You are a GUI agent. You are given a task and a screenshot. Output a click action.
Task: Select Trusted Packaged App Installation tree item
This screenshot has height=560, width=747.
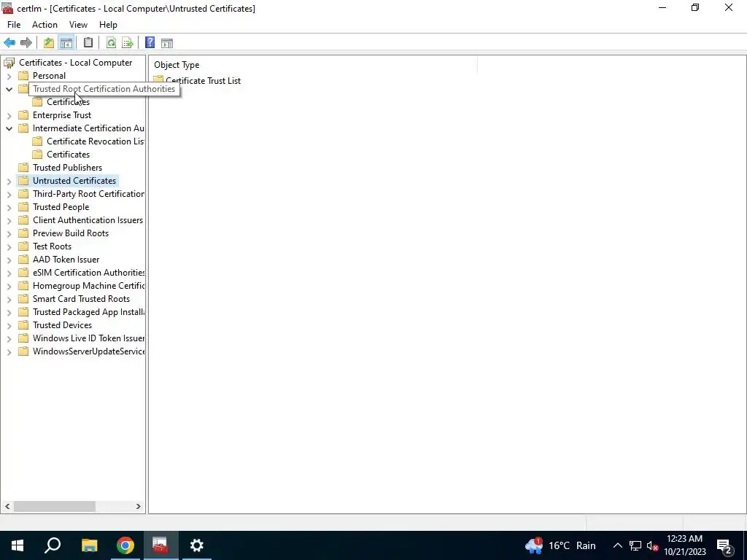click(x=88, y=312)
